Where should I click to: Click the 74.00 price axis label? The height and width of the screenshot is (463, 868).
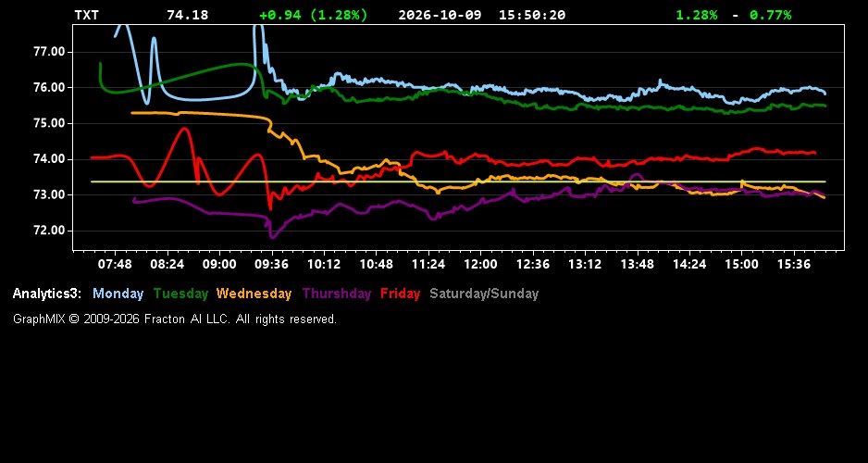pyautogui.click(x=50, y=159)
